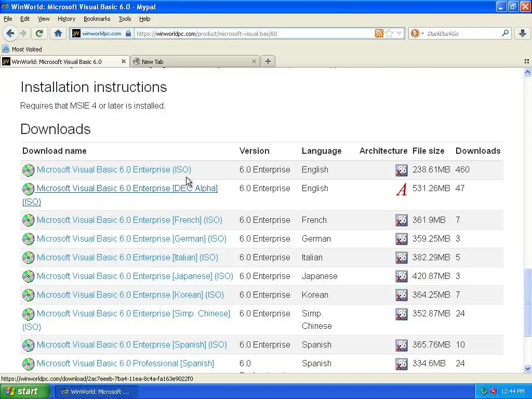This screenshot has width=532, height=399.
Task: Open the Tools menu
Action: point(125,19)
